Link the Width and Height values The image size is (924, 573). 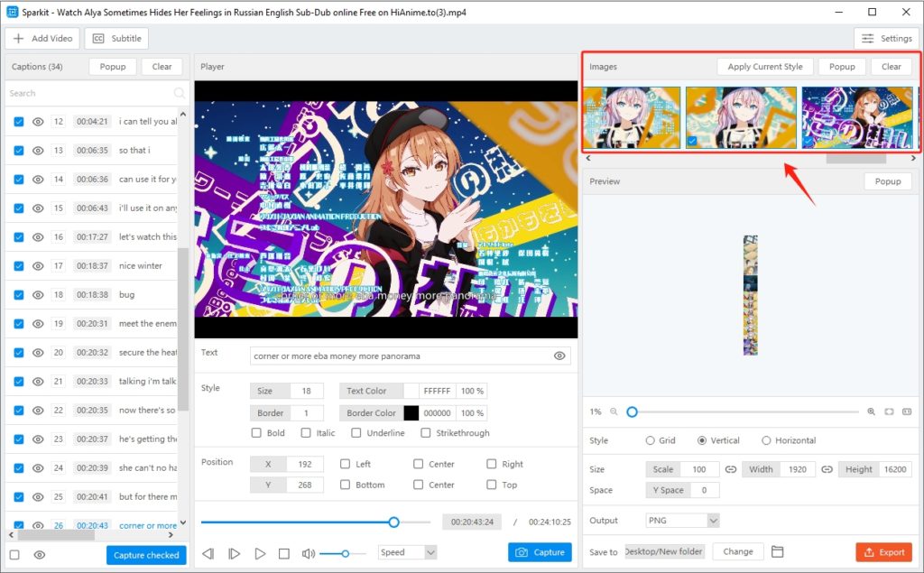(x=827, y=468)
